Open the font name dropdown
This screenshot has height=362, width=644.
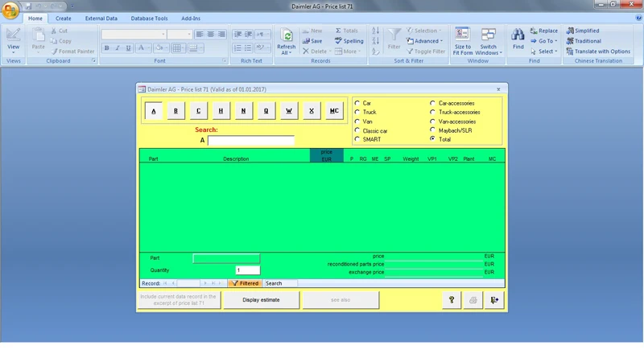click(x=163, y=35)
